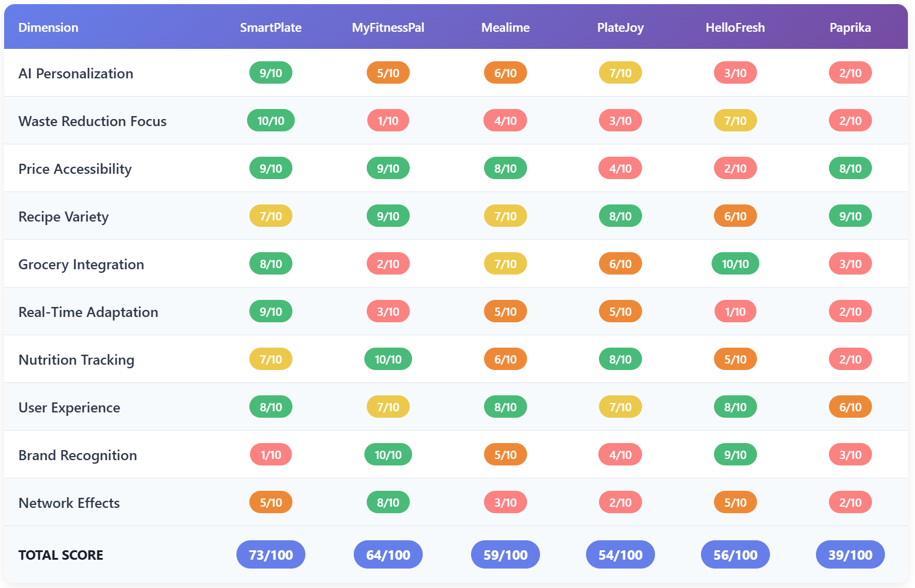Click SmartPlate's 10/10 Waste Reduction badge
Viewport: 915px width, 588px height.
point(271,121)
